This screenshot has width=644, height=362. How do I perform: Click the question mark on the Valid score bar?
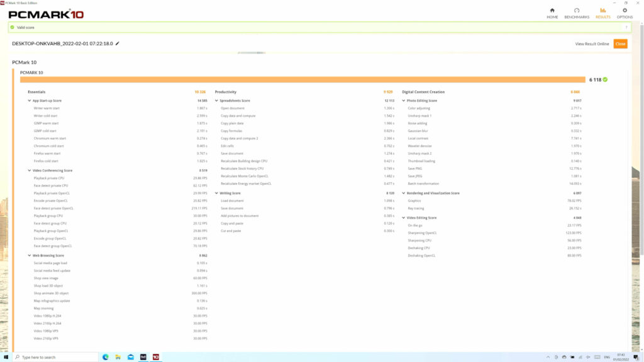[626, 28]
